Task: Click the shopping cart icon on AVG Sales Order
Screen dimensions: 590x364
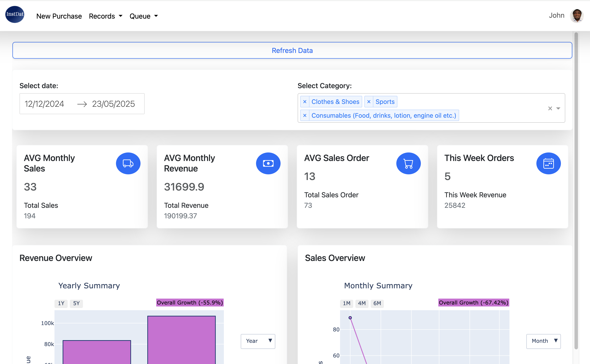Action: click(x=408, y=163)
